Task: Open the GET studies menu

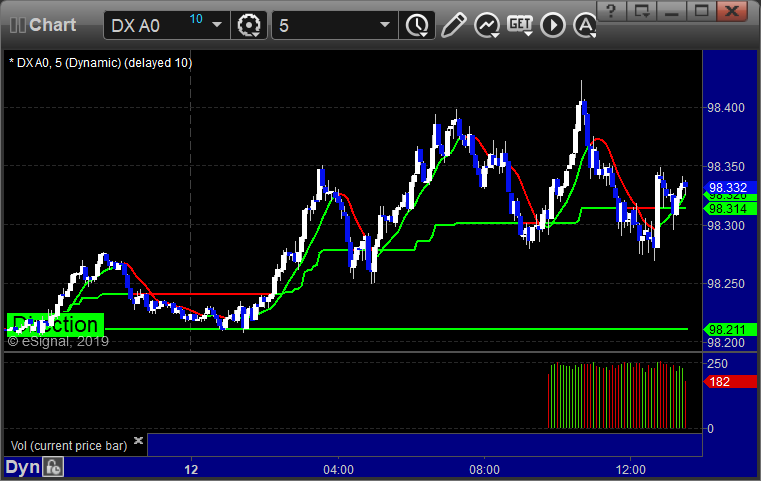Action: click(520, 25)
